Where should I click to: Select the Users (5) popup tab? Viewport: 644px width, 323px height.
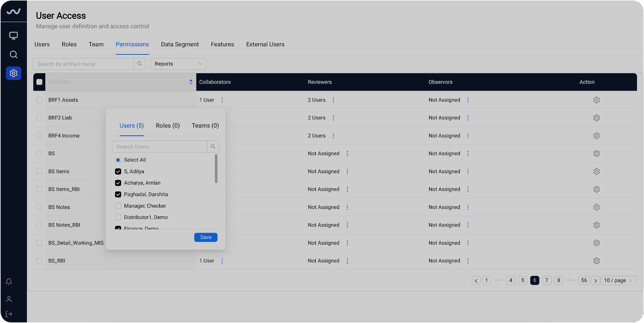(131, 126)
